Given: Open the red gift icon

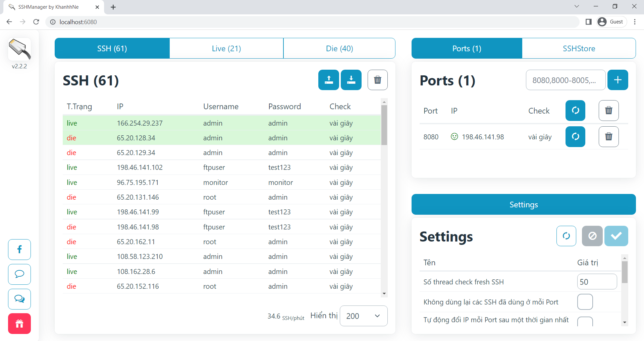Looking at the screenshot, I should click(x=19, y=324).
